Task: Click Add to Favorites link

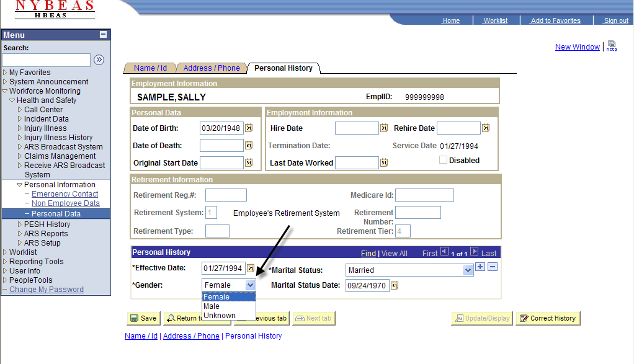Action: point(556,20)
